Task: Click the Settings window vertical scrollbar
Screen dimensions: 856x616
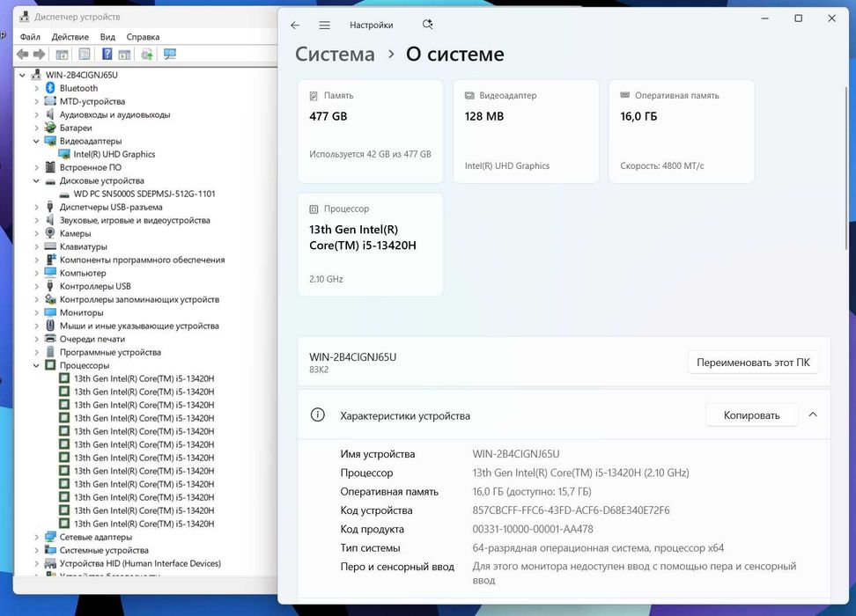Action: pos(846,167)
